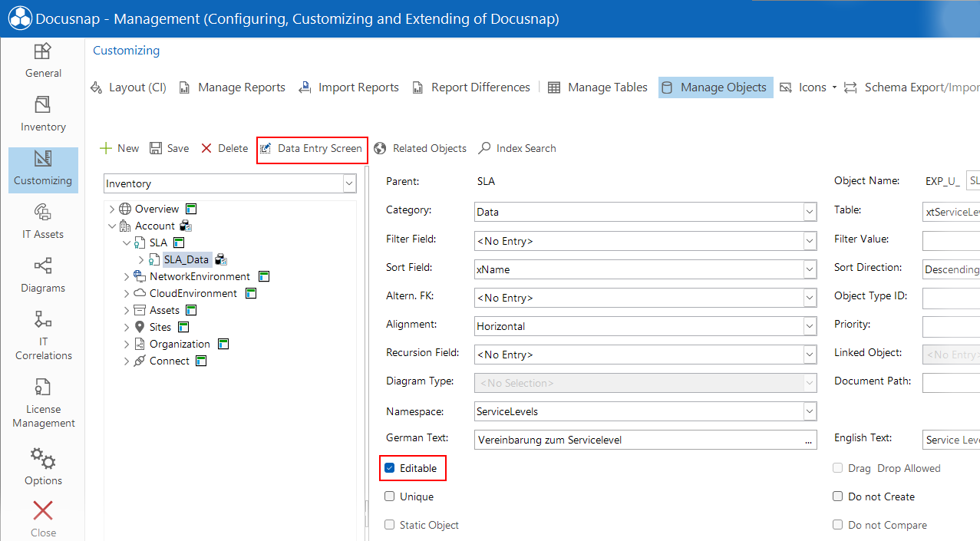Image resolution: width=980 pixels, height=541 pixels.
Task: Click the network icon beside NetworkEnvironment
Action: pos(140,276)
